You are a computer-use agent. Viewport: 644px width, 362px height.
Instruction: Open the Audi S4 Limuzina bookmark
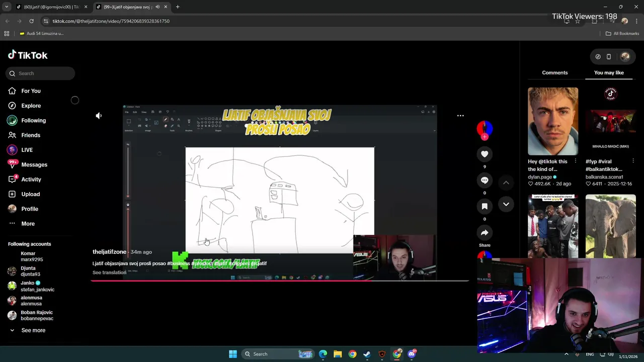(41, 34)
